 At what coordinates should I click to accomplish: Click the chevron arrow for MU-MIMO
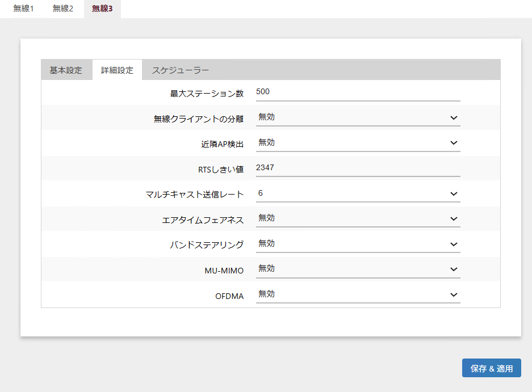click(x=454, y=269)
